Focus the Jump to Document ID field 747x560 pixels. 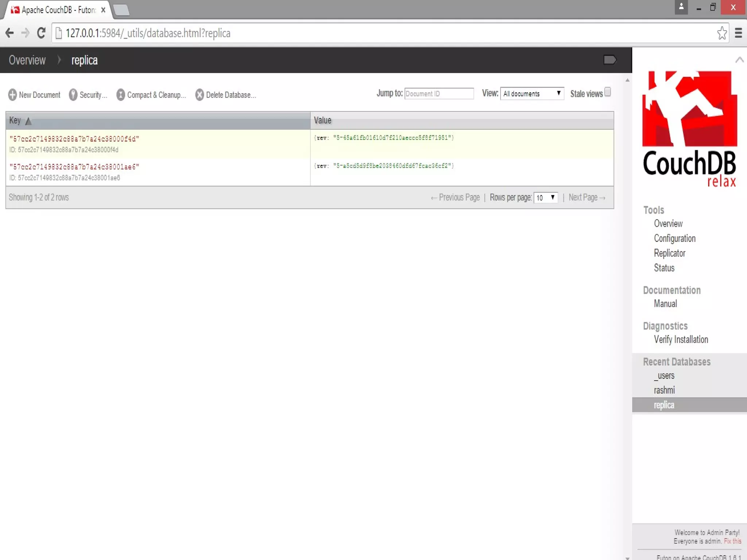[x=439, y=94]
